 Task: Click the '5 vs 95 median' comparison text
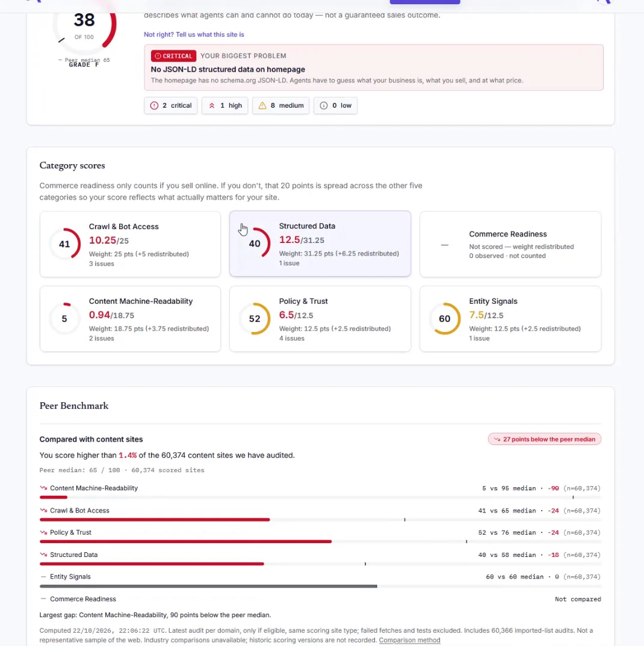click(509, 488)
